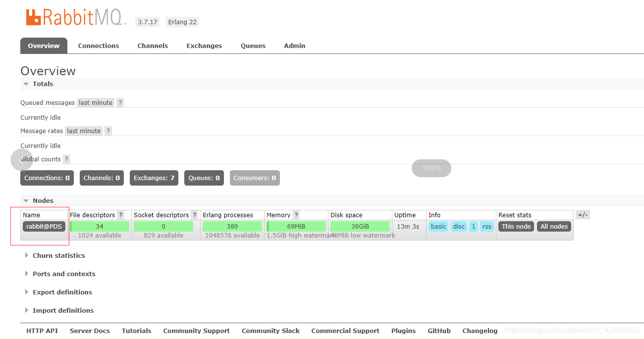Open the GitHub link
Screen dimensions: 644x339
point(439,331)
